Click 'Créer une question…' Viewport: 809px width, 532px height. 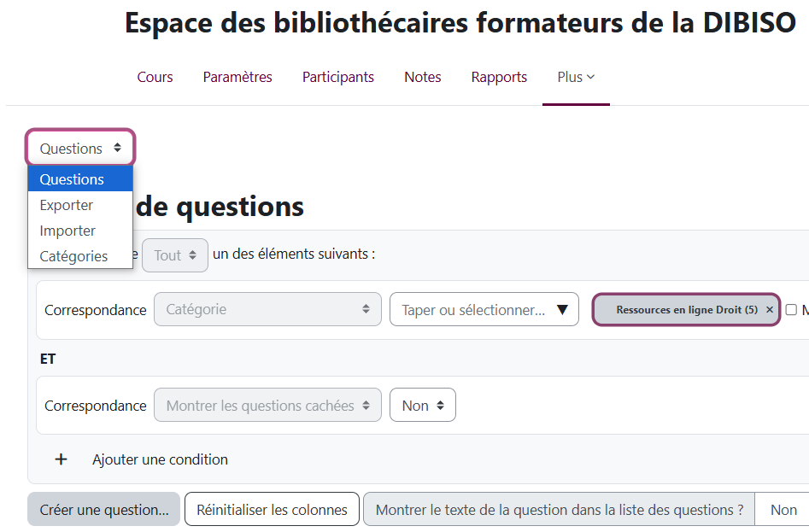pos(103,509)
